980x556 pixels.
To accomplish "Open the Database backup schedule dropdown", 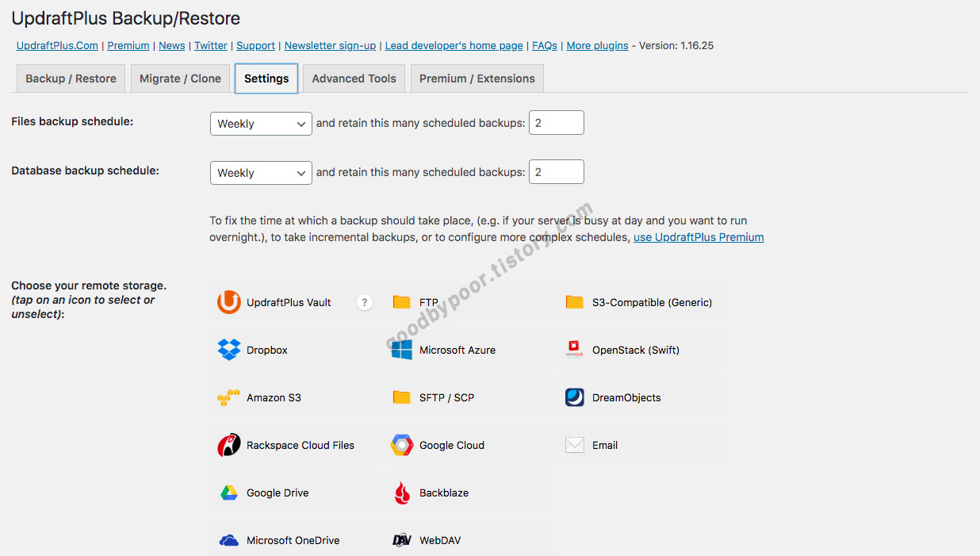I will click(261, 173).
